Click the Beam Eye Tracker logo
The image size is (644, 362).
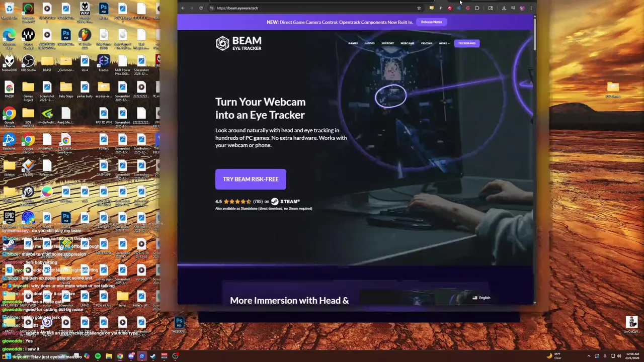(x=238, y=43)
